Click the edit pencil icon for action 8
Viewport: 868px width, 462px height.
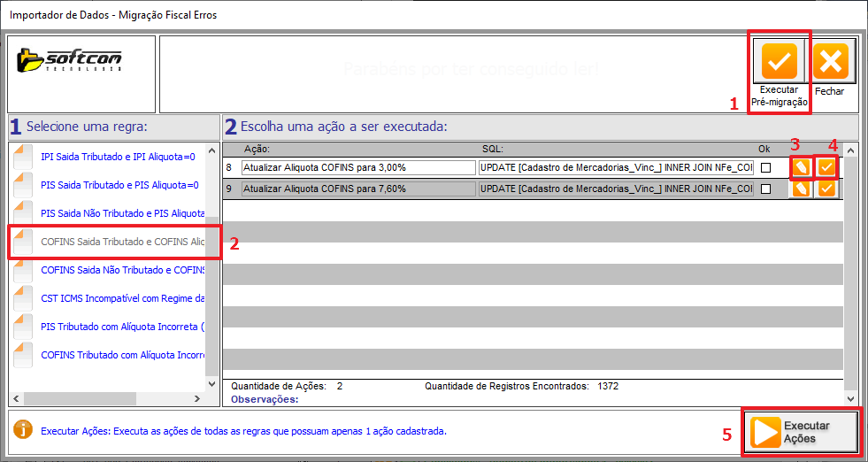(801, 166)
